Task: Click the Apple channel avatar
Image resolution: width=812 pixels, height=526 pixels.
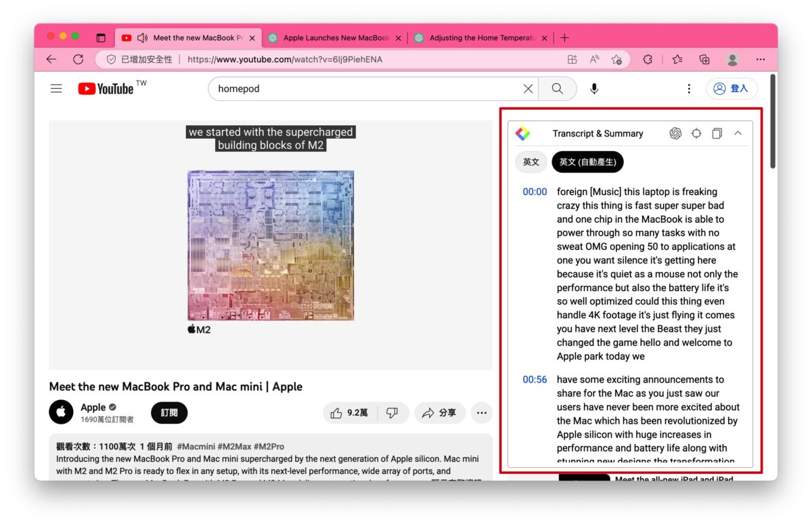Action: pos(61,412)
